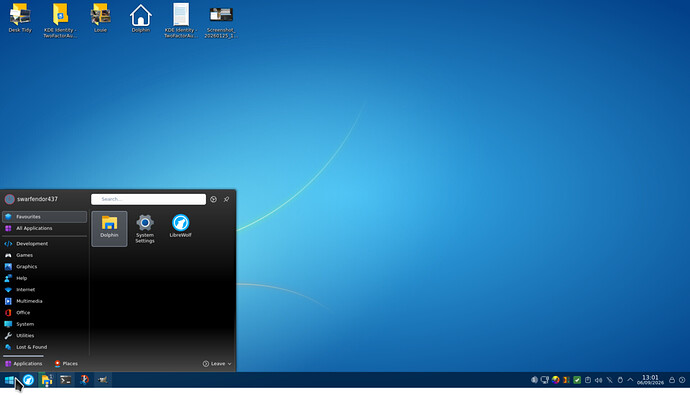Click the swarfendor437 user avatar
The height and width of the screenshot is (395, 690).
tap(9, 199)
